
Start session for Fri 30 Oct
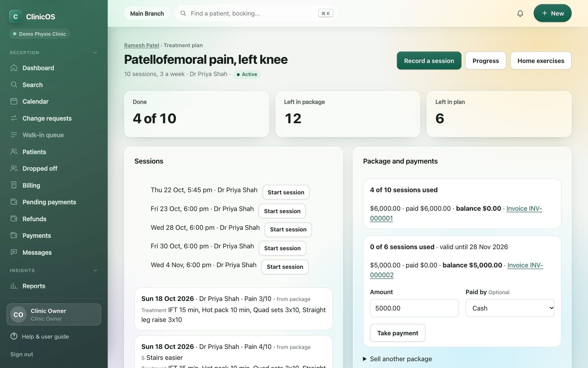[x=282, y=248]
